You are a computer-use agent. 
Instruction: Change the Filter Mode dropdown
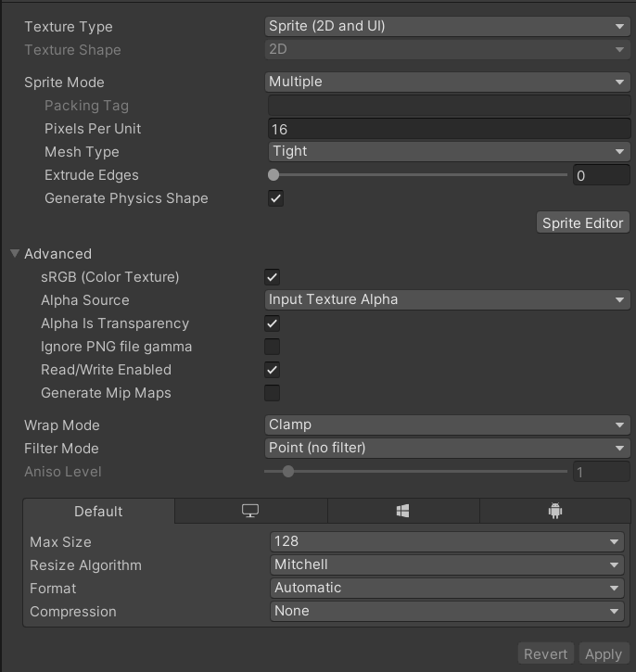coord(447,448)
